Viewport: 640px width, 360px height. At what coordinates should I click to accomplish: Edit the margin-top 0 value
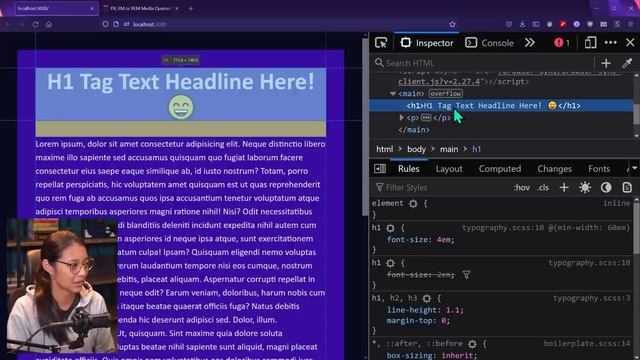click(444, 321)
